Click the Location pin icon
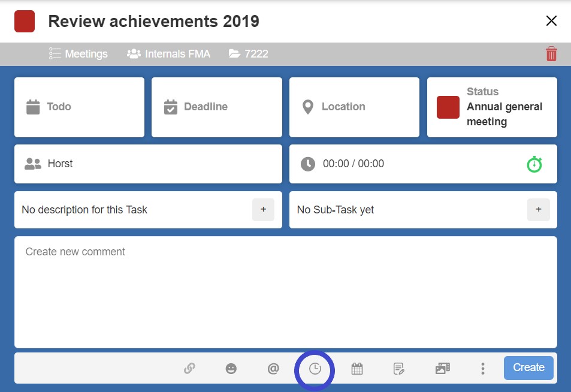Screen dimensions: 571x392 point(308,107)
